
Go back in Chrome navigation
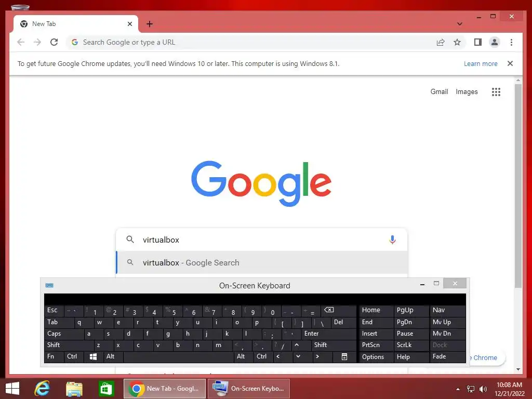click(x=21, y=42)
